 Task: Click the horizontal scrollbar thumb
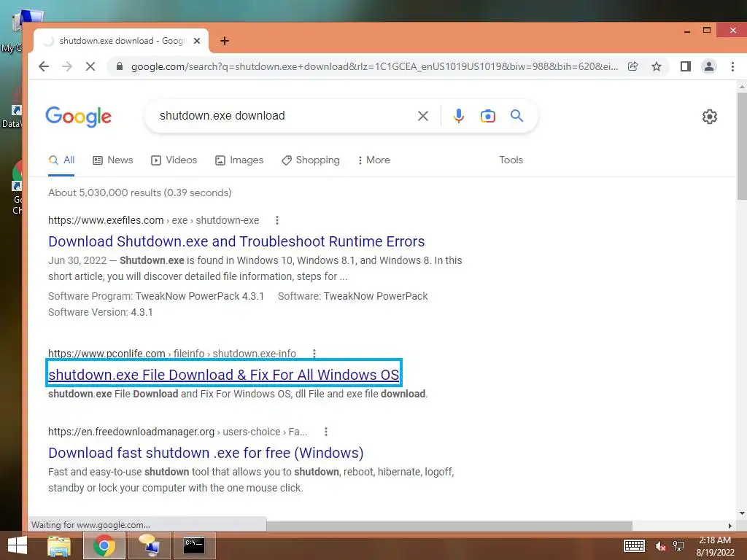(x=449, y=525)
